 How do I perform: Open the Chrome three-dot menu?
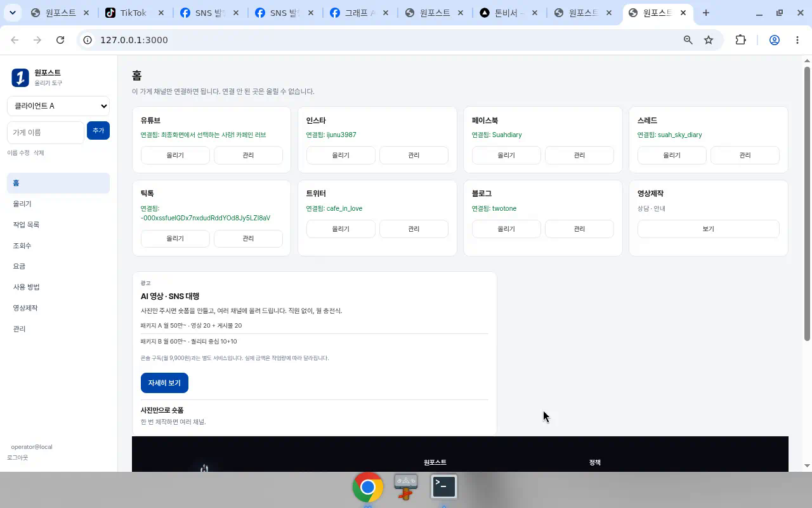(x=797, y=40)
